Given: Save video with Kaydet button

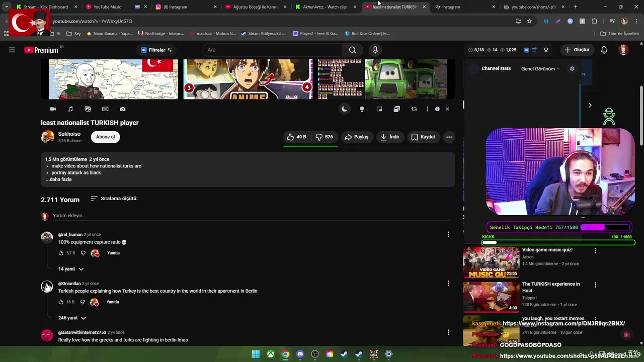Looking at the screenshot, I should coord(423,137).
